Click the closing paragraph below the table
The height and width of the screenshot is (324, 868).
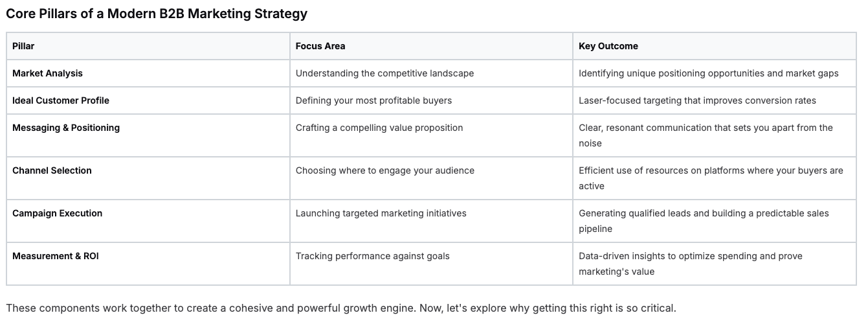(x=341, y=308)
